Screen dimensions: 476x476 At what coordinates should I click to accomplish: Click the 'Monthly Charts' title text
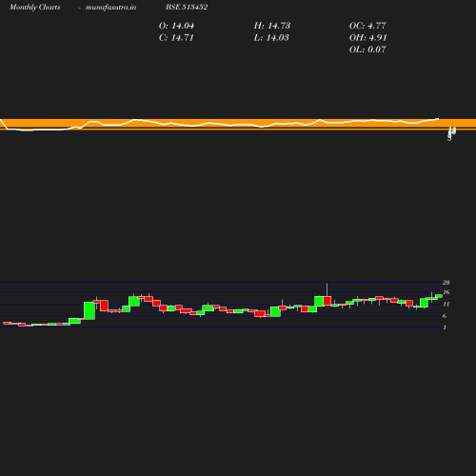[35, 8]
